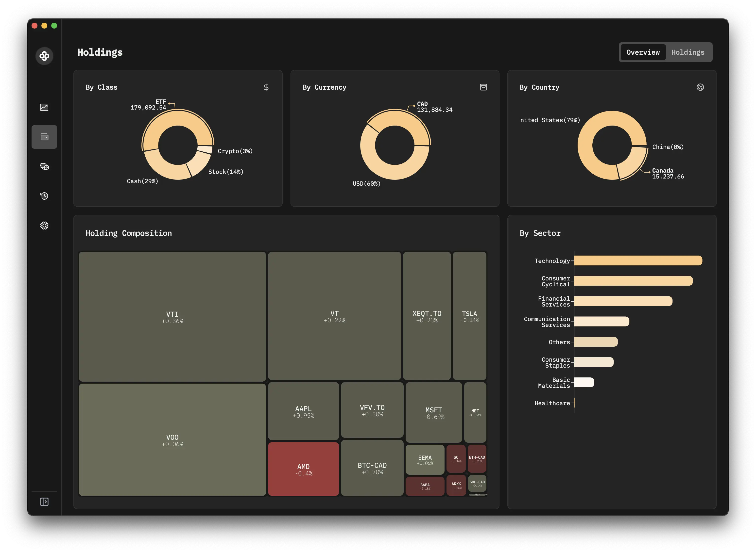Select the MSFT tile in treemap
The width and height of the screenshot is (756, 552).
[x=434, y=412]
